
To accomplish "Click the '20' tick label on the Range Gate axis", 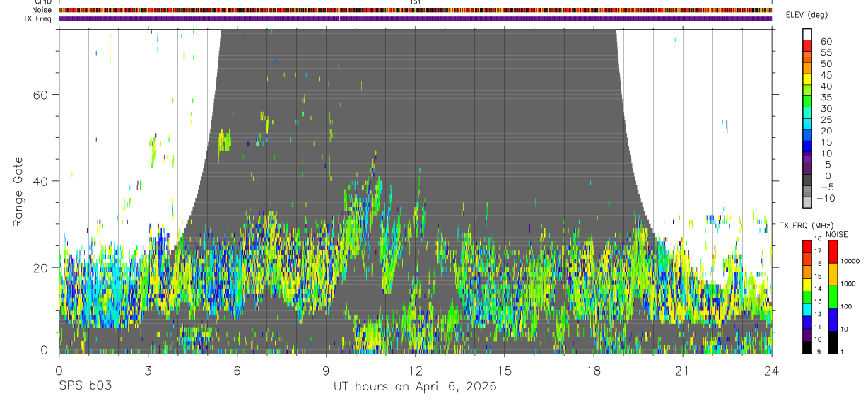I will 40,267.
